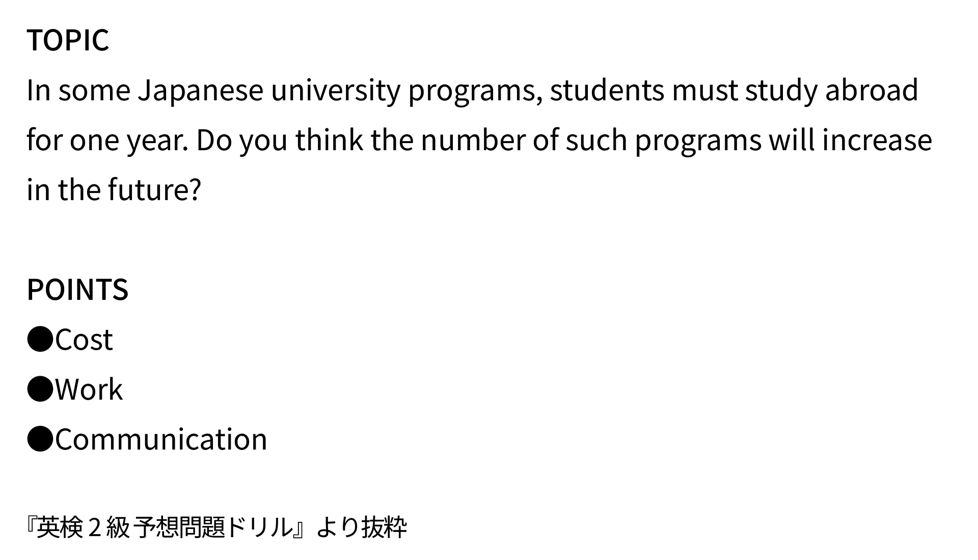This screenshot has width=978, height=560.
Task: Click the word future? in the last topic line
Action: 154,190
